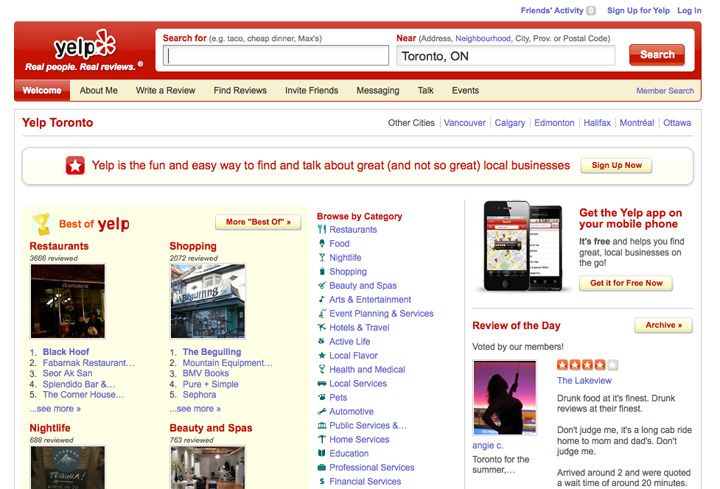Click the Near location field with Toronto, ON
This screenshot has height=489, width=720.
(506, 56)
